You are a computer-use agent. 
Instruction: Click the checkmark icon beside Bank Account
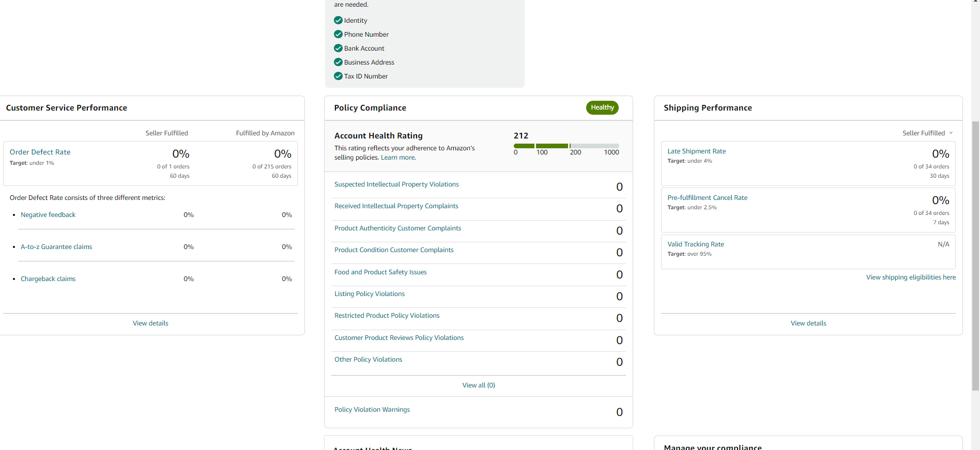[x=338, y=48]
